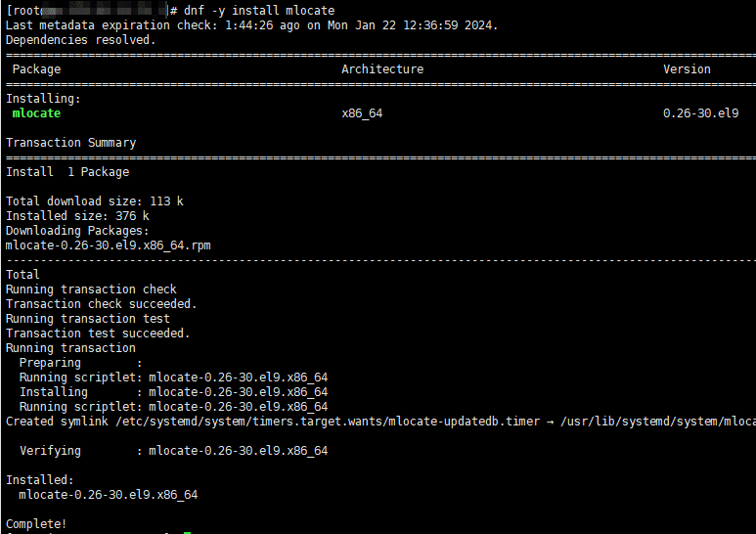
Task: Click the x86_64 architecture value
Action: coord(362,113)
